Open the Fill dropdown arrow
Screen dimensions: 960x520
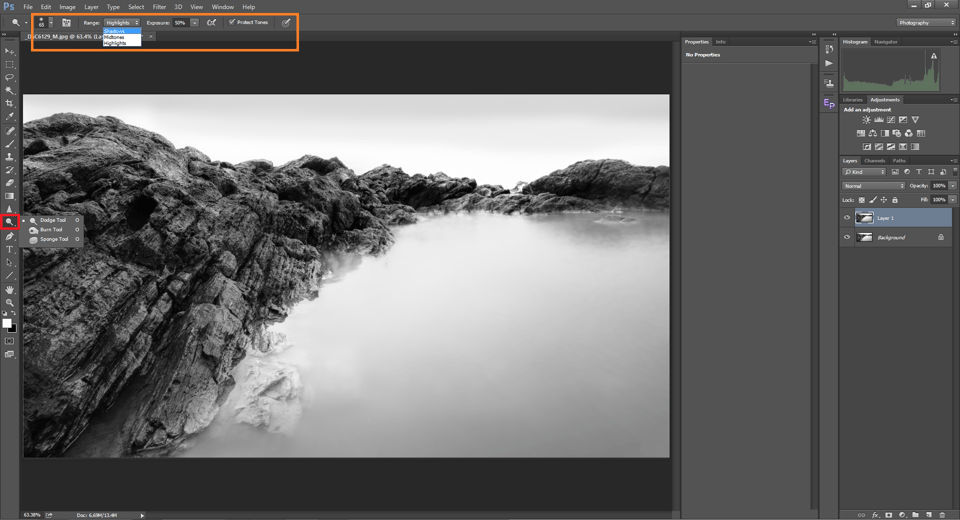[953, 200]
